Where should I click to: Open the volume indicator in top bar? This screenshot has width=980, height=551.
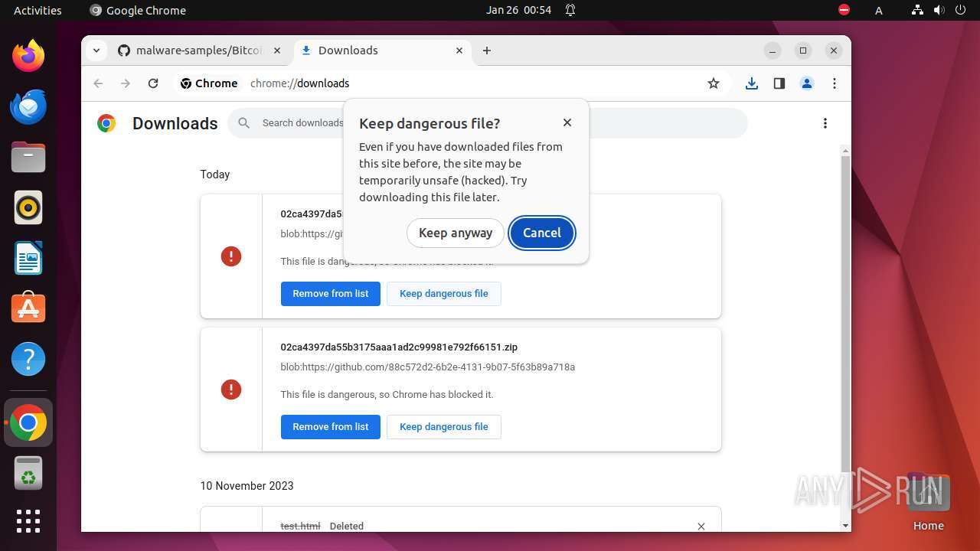(x=939, y=10)
